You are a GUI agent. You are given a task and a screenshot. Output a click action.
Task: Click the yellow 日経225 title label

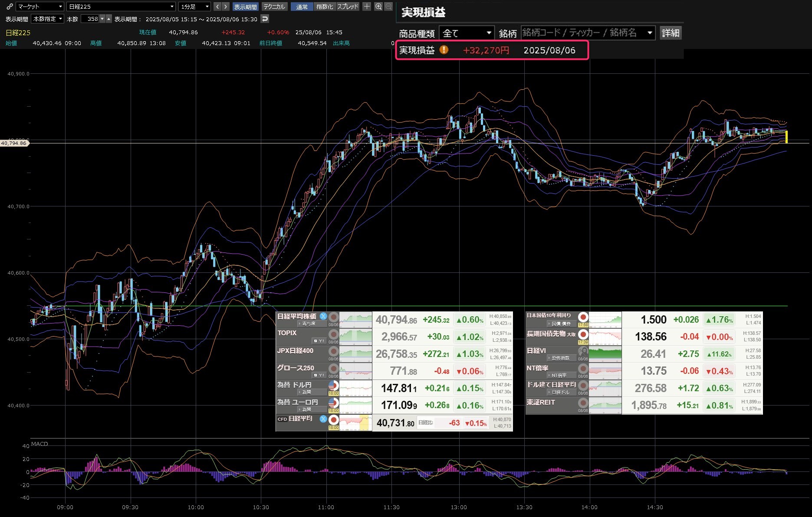click(18, 33)
